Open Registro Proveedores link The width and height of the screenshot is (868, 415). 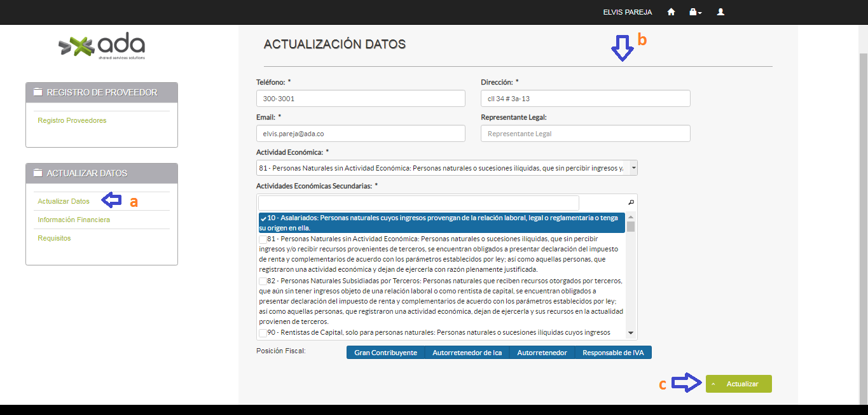pyautogui.click(x=72, y=120)
